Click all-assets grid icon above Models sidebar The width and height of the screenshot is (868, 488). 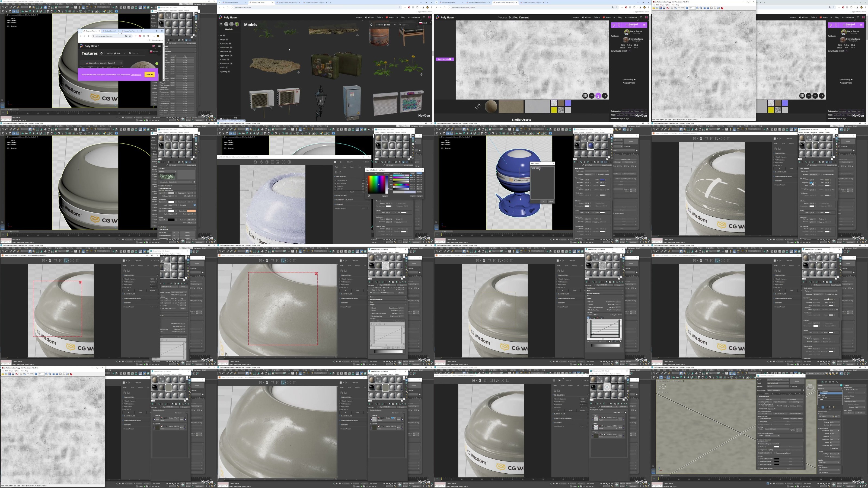[221, 24]
